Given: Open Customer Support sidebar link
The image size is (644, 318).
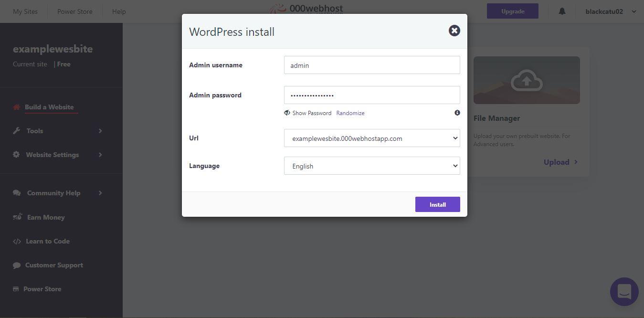Looking at the screenshot, I should click(x=54, y=265).
